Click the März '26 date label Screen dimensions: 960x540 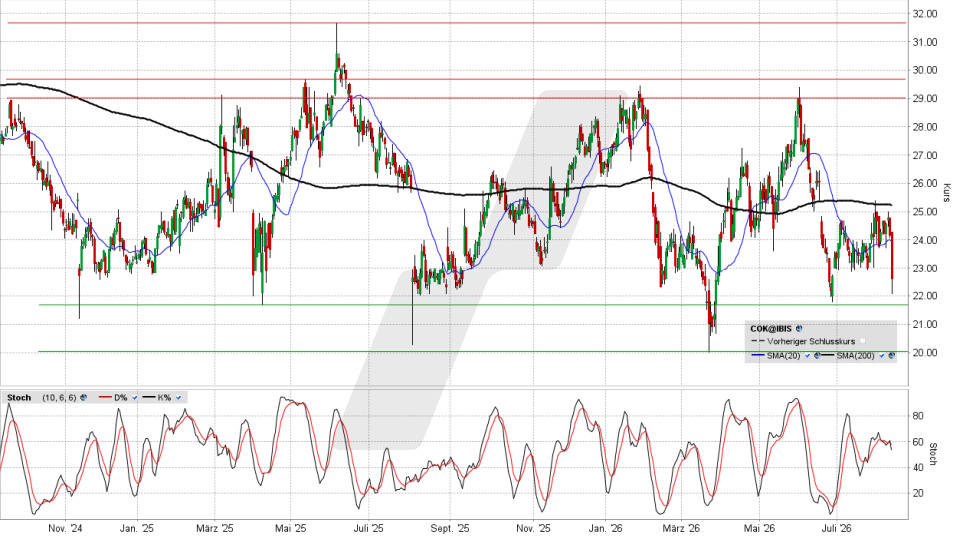pos(681,528)
